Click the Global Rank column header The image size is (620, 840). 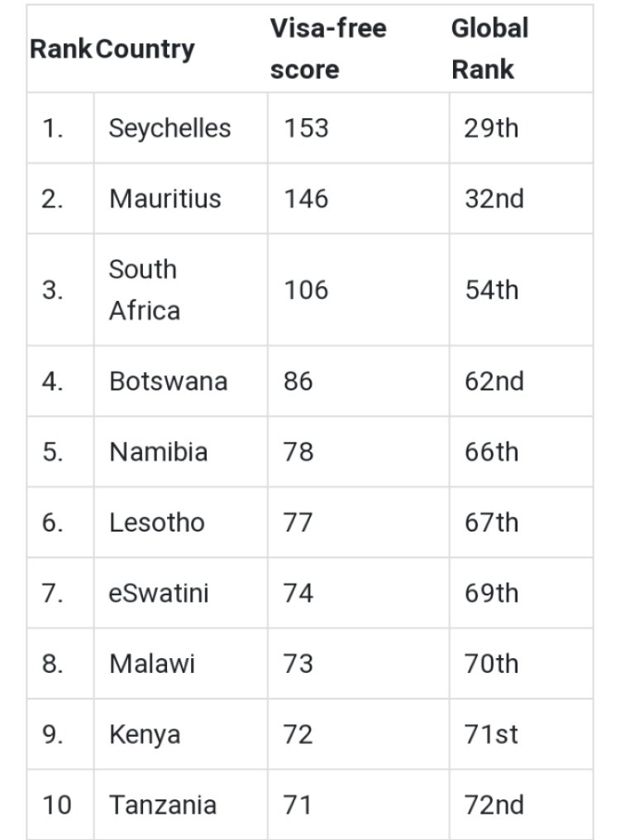(489, 49)
